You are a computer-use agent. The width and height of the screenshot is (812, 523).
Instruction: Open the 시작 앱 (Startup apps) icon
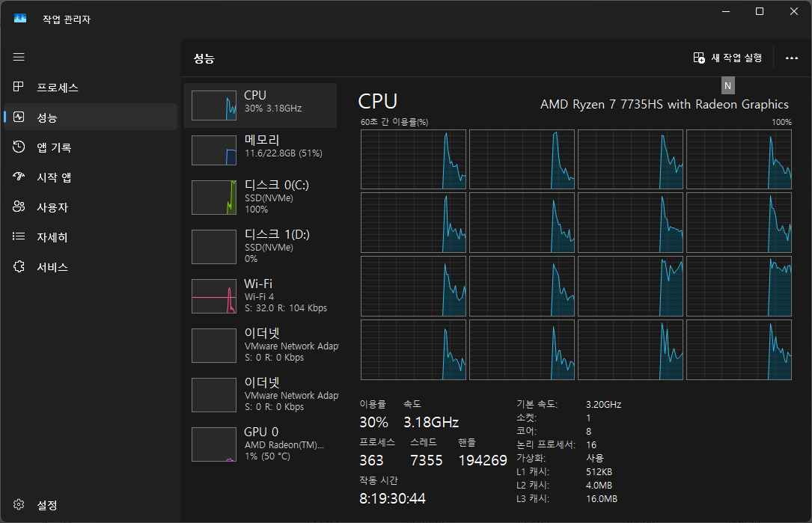19,177
